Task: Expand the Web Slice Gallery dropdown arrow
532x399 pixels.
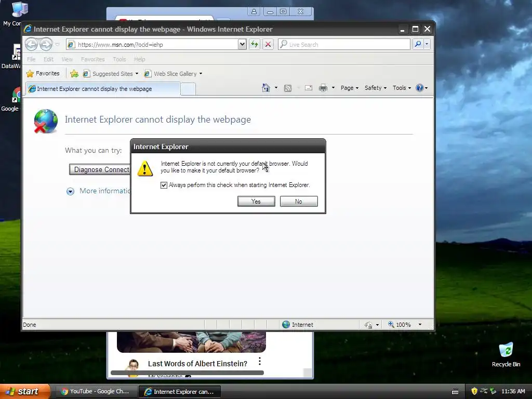Action: coord(201,74)
